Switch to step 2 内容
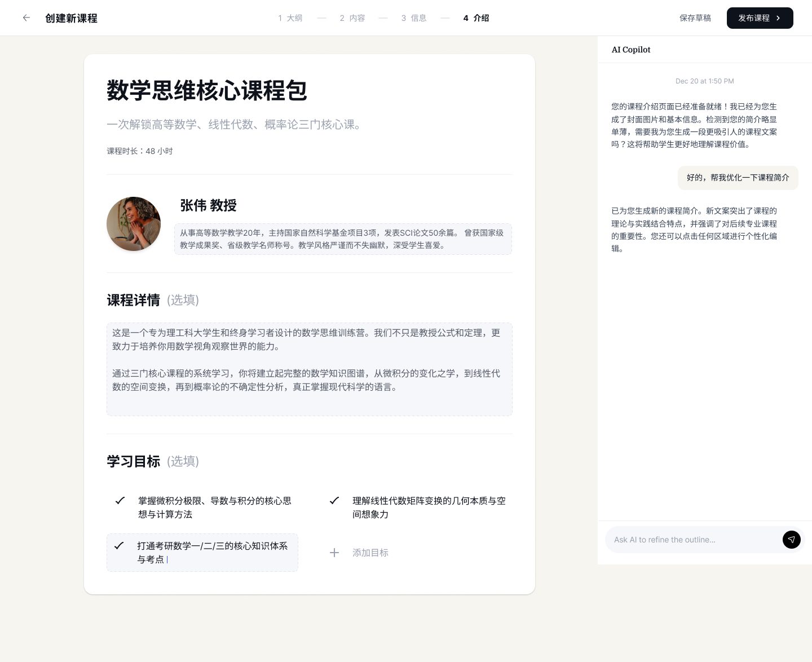Screen dimensions: 812x662 pos(352,18)
